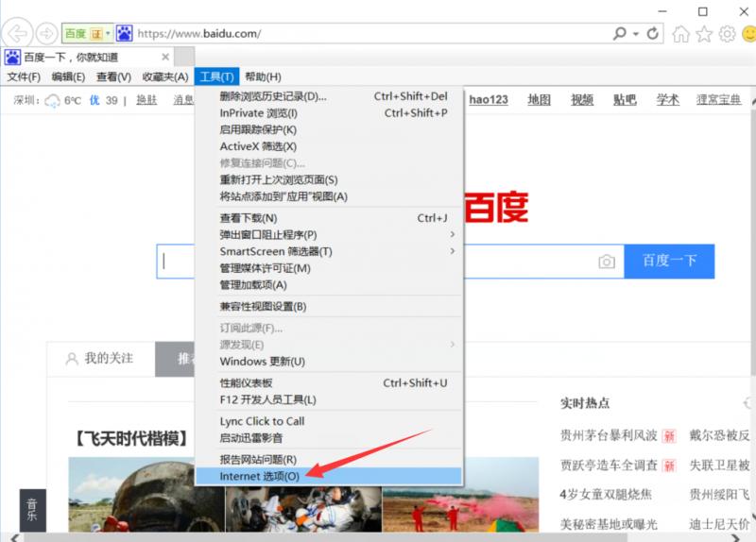Open the 编辑(E) menu

pyautogui.click(x=68, y=77)
